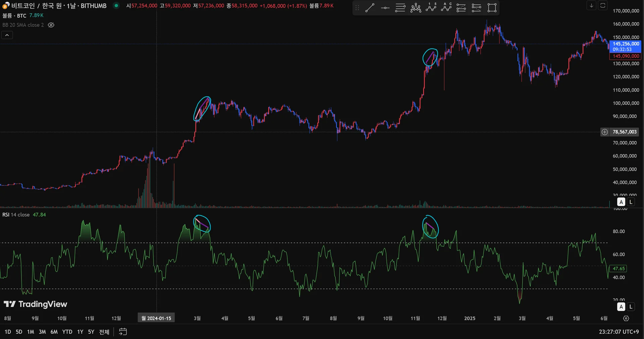Viewport: 644px width, 339px height.
Task: Open the timezone menu at 23:27:07 UTC+9
Action: click(619, 332)
